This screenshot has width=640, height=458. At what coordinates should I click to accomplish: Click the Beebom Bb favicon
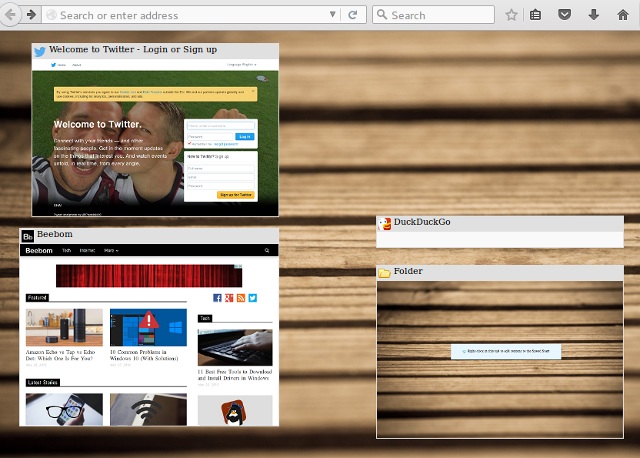point(28,236)
